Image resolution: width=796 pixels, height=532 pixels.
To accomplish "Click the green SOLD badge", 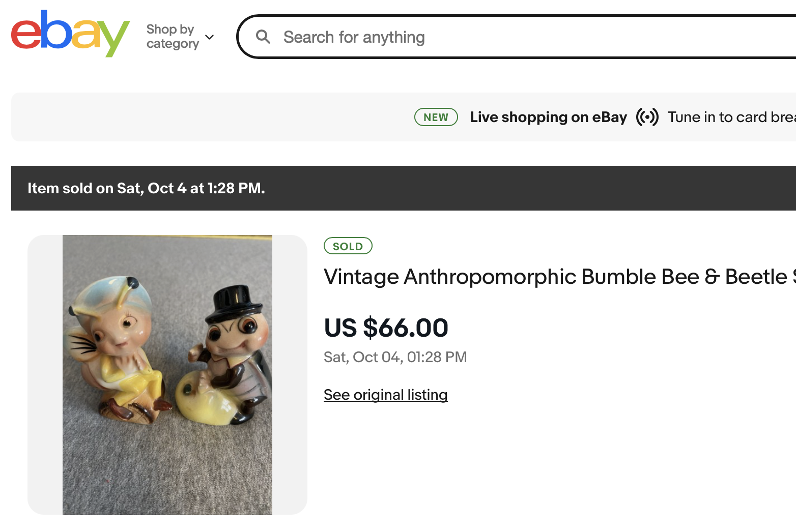I will pos(348,246).
